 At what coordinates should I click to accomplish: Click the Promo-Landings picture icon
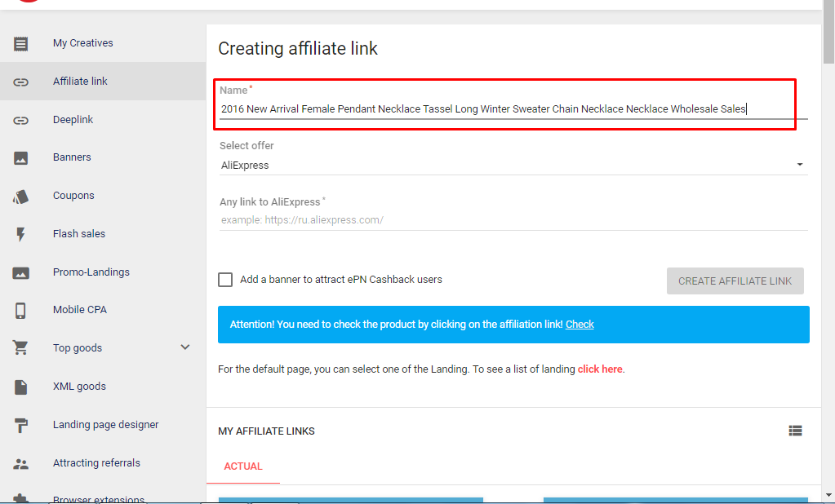tap(20, 273)
